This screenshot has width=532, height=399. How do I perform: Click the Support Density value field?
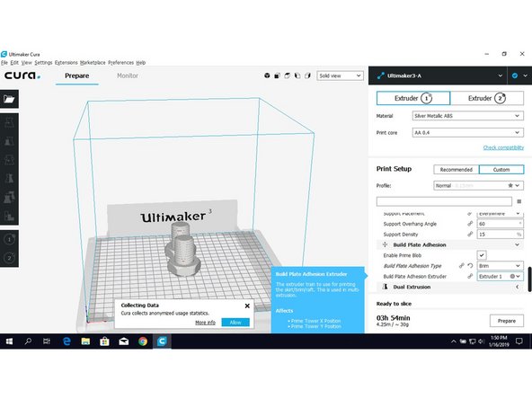click(x=500, y=235)
